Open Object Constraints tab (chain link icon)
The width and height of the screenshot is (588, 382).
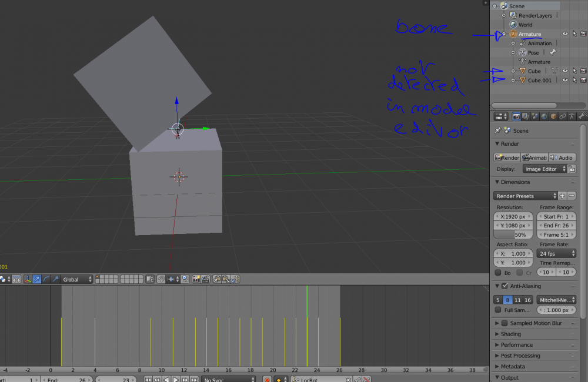[563, 116]
